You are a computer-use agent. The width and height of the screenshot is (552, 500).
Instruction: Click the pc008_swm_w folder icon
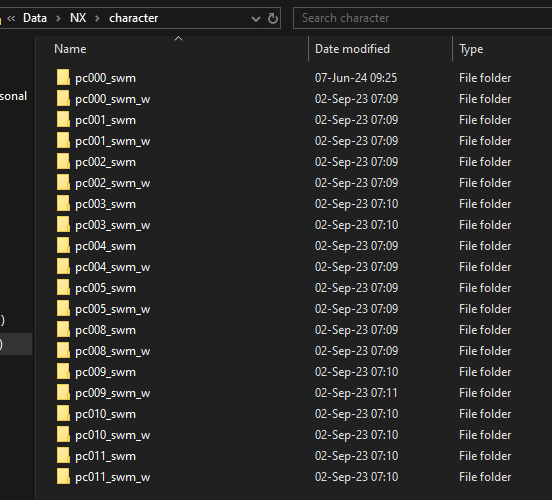(63, 351)
